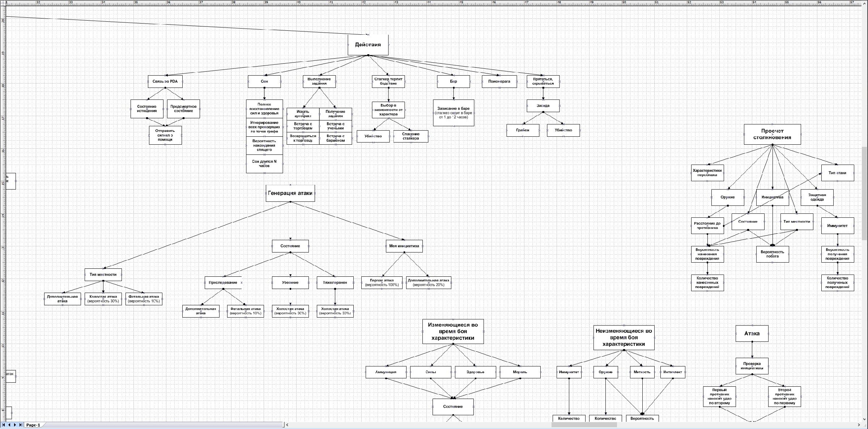The image size is (868, 429).
Task: Select the Засидание в баре shape
Action: click(454, 113)
